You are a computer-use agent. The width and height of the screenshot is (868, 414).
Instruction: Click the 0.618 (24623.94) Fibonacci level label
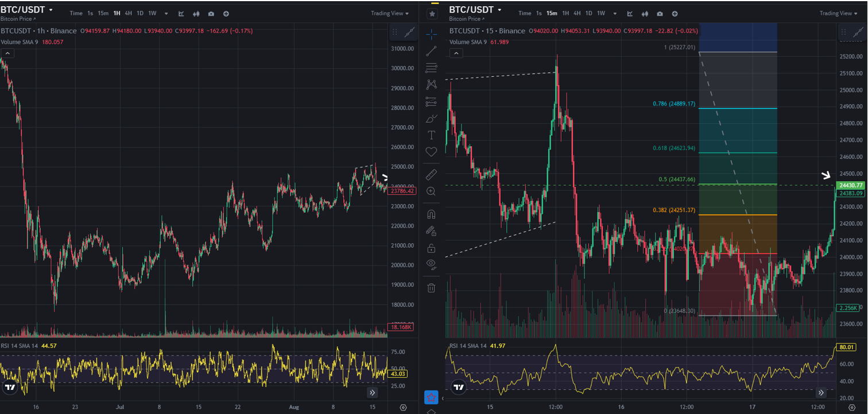pyautogui.click(x=674, y=148)
